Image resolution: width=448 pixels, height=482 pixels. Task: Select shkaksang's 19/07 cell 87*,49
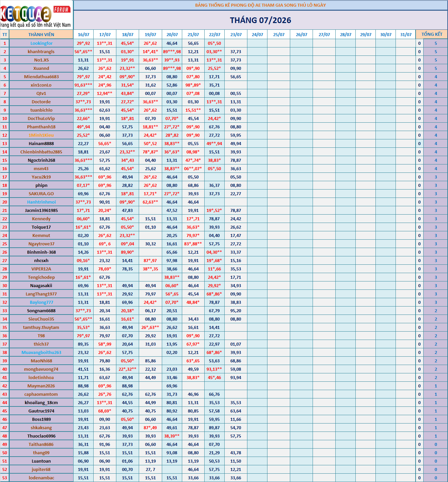click(x=150, y=428)
